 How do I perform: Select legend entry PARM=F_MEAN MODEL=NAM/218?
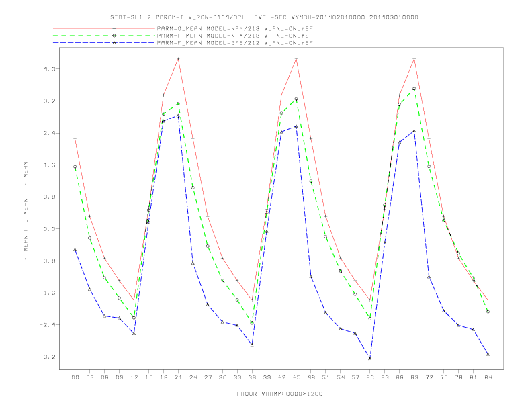(234, 36)
